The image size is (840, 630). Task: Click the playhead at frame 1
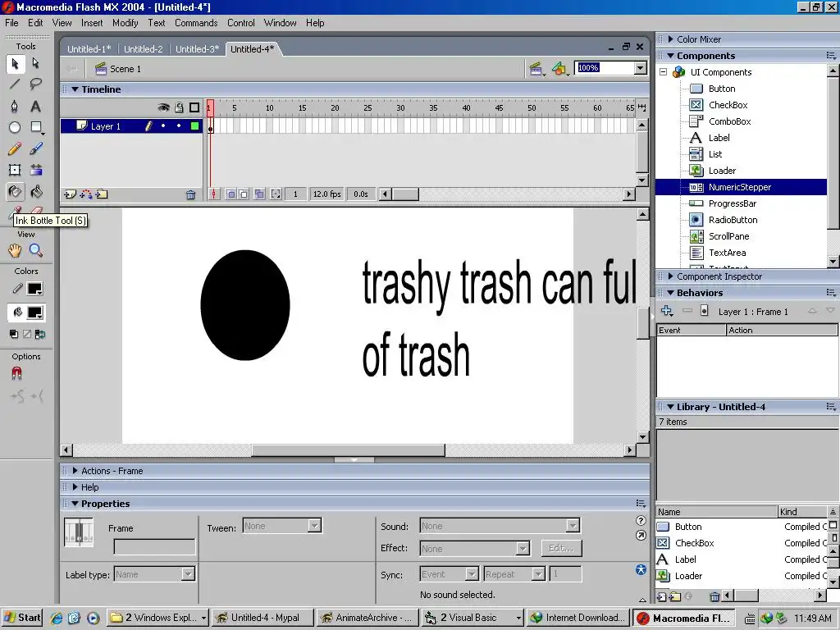[x=210, y=108]
